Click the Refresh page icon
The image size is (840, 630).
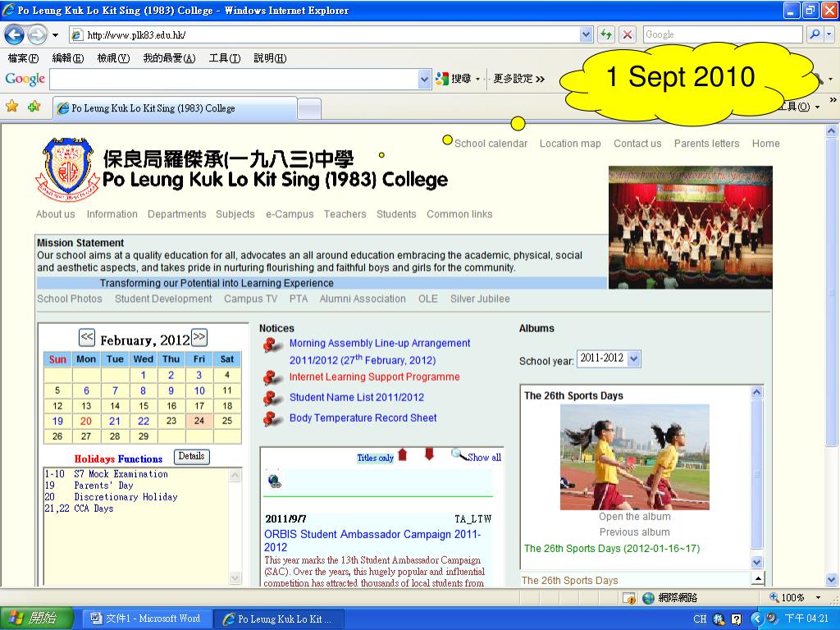pyautogui.click(x=606, y=34)
